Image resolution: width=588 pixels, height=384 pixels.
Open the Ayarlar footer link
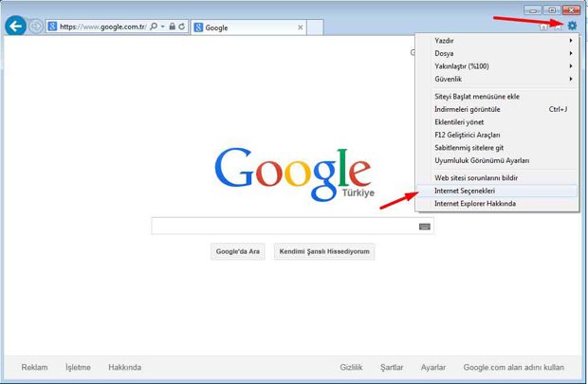[433, 367]
